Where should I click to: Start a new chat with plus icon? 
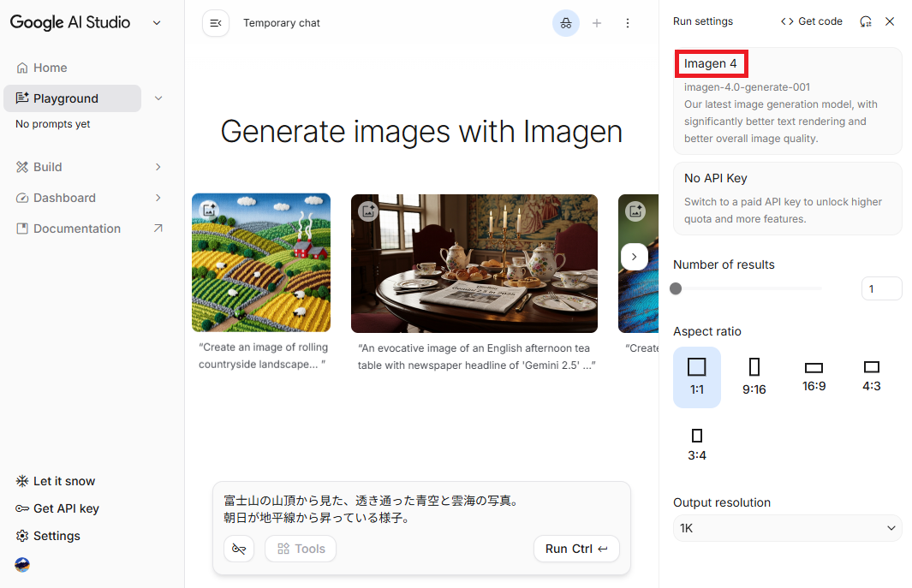click(x=597, y=23)
